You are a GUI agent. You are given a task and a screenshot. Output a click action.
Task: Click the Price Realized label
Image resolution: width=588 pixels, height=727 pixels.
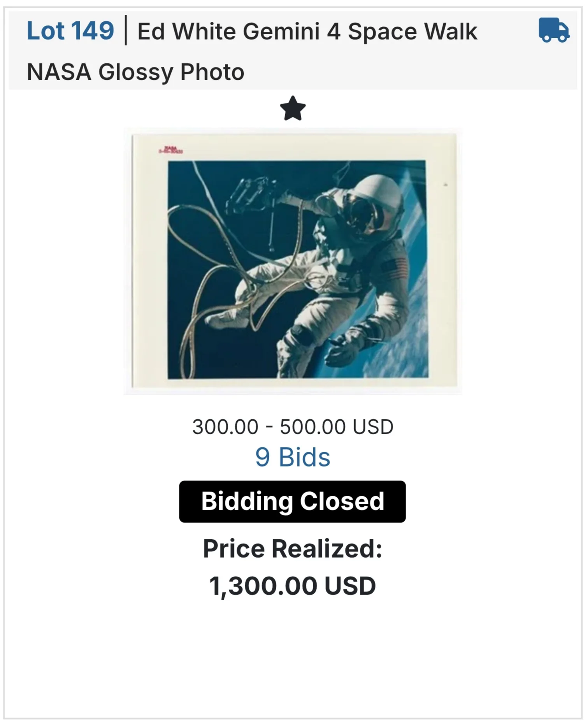(x=293, y=549)
